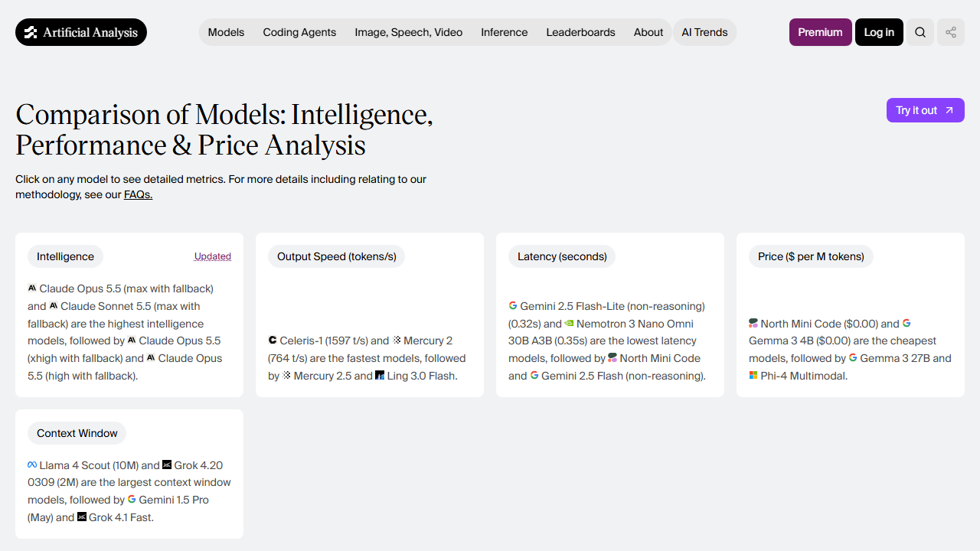The width and height of the screenshot is (980, 551).
Task: Click the xAI logo beside Grok 4.1 Fast
Action: [82, 517]
